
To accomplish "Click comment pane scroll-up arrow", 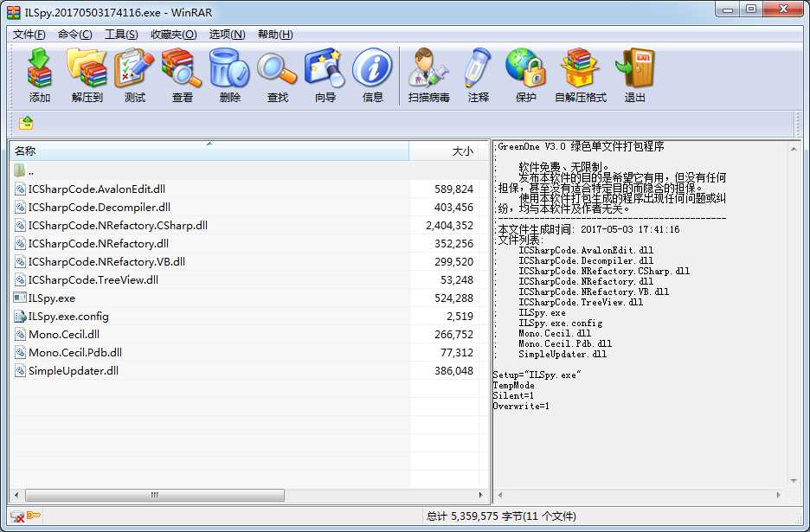I will click(x=794, y=149).
